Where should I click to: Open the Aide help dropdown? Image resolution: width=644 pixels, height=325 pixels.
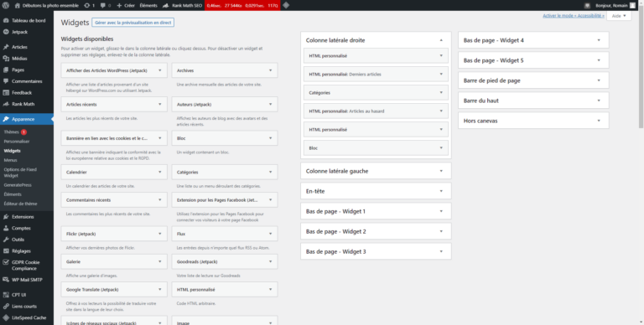point(619,16)
